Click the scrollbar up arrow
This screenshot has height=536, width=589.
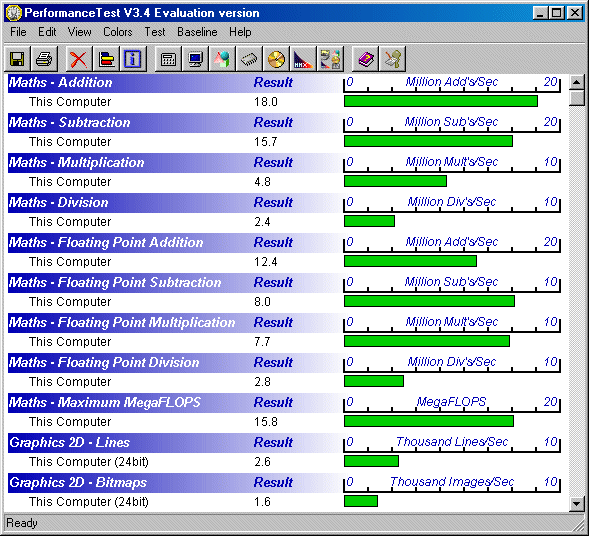(577, 82)
